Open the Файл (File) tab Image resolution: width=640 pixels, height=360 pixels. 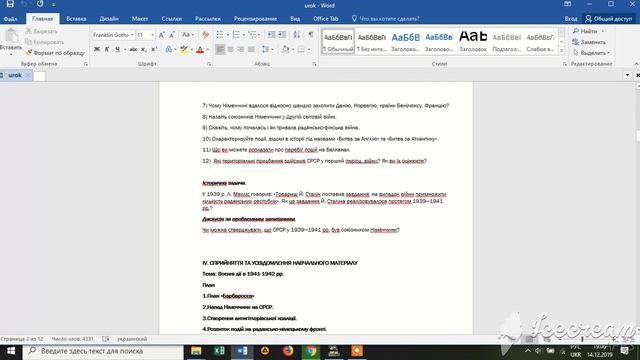pyautogui.click(x=11, y=19)
